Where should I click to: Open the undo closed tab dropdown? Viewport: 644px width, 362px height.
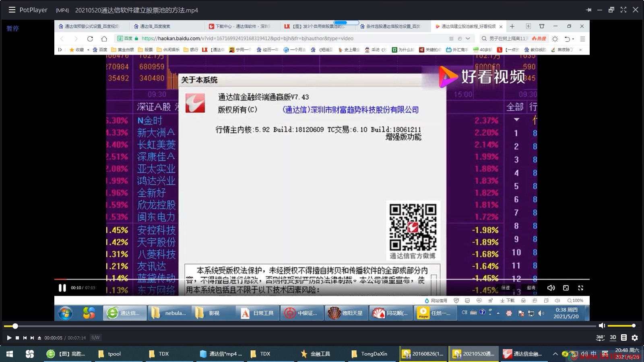(573, 39)
